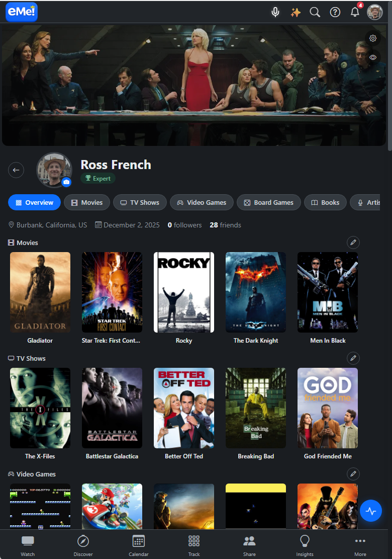Image resolution: width=392 pixels, height=559 pixels.
Task: Click the Expert badge
Action: (x=98, y=178)
